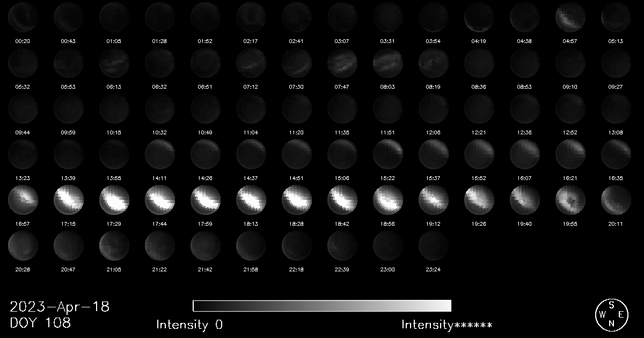
Task: Click the 21:05 timestamp label
Action: click(x=114, y=269)
